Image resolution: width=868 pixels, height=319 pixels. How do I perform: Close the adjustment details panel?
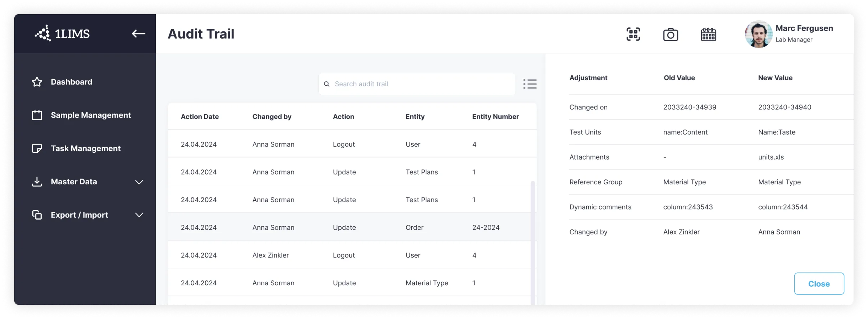[819, 283]
